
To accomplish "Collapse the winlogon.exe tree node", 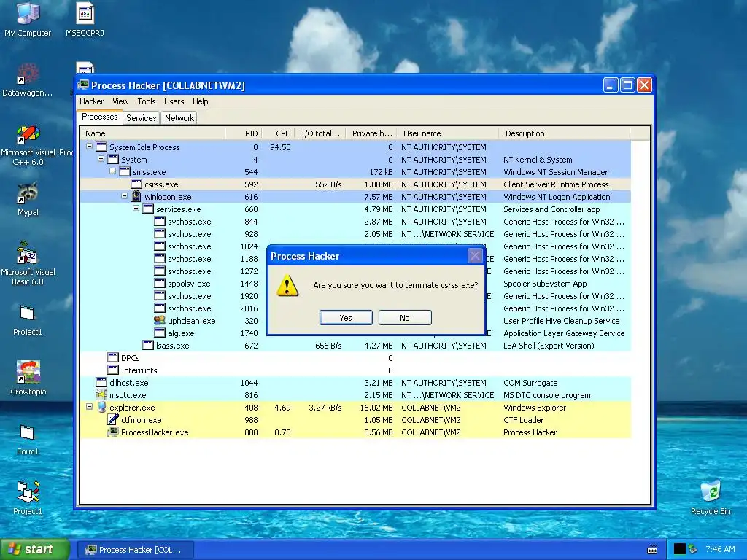I will pos(124,196).
